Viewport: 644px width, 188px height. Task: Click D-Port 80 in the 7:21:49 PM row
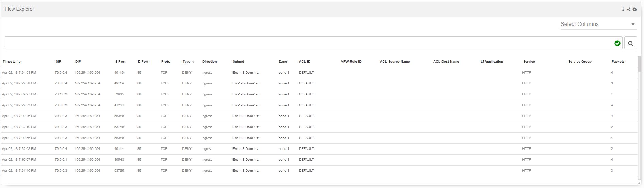pos(139,171)
